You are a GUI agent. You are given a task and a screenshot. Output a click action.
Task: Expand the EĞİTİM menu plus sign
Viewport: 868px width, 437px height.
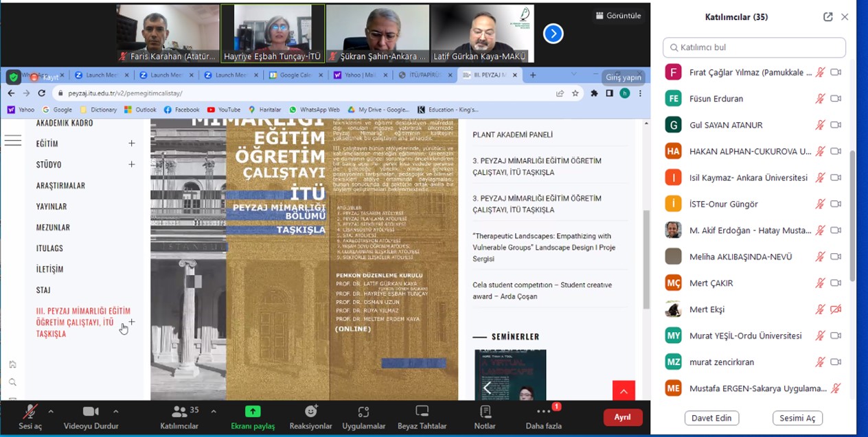(132, 143)
